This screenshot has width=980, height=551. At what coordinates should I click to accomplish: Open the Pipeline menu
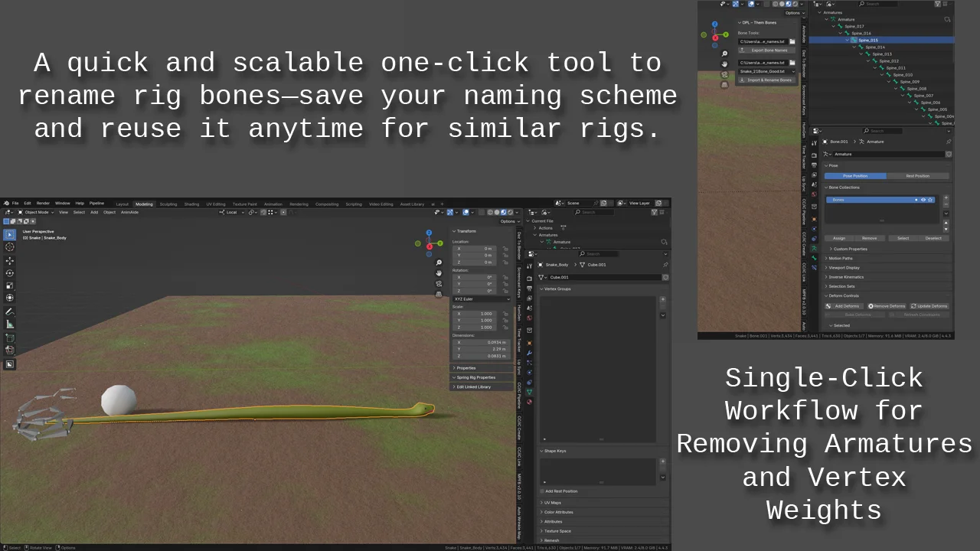(96, 204)
